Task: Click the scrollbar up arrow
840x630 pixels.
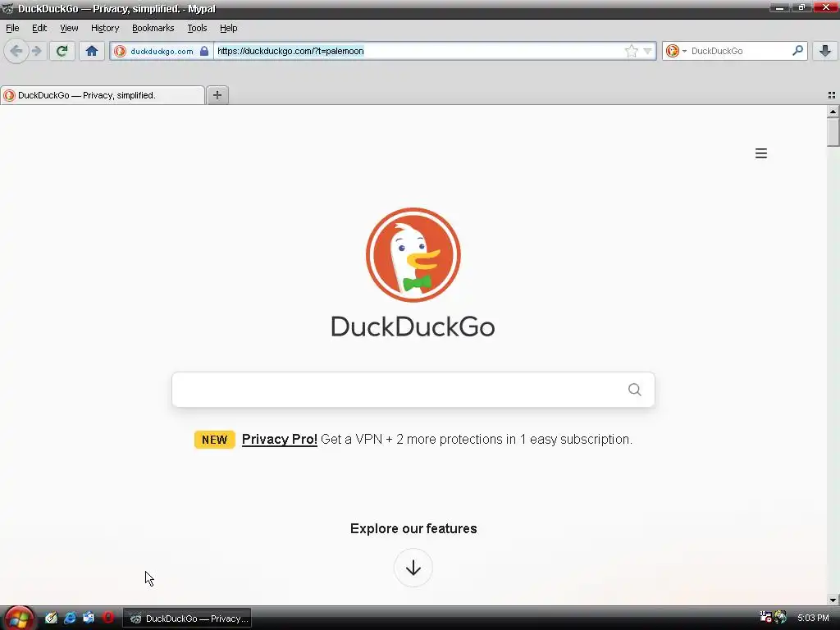Action: 833,111
